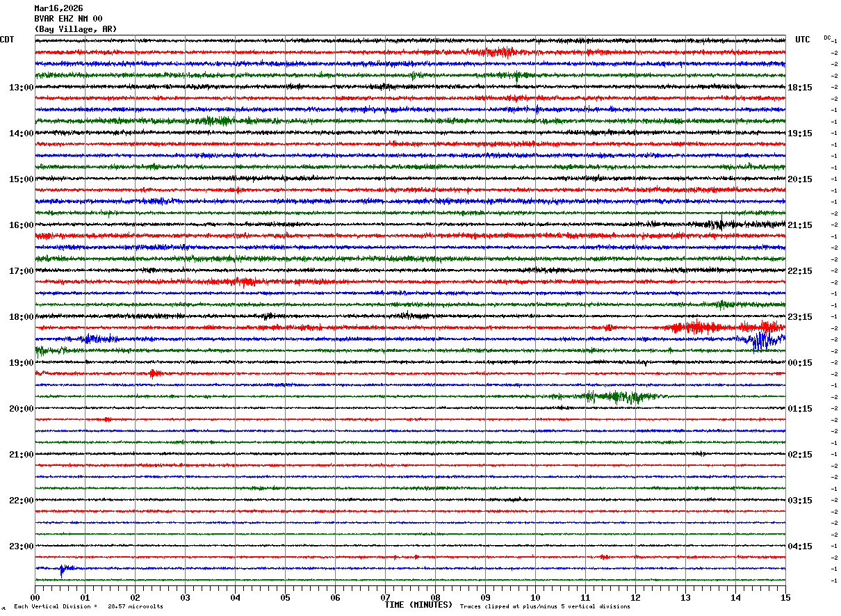Click the "TIME (MINUTES)" axis title
841x616 pixels.
[x=418, y=605]
